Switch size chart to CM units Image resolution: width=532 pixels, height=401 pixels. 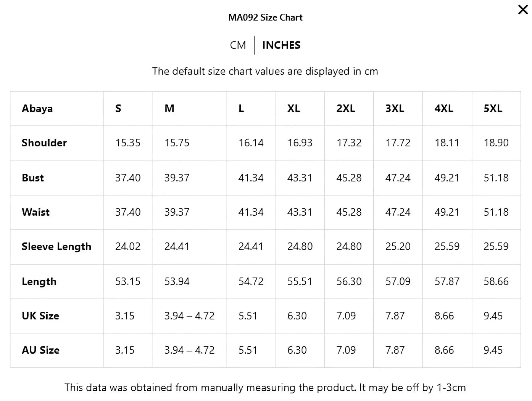238,45
